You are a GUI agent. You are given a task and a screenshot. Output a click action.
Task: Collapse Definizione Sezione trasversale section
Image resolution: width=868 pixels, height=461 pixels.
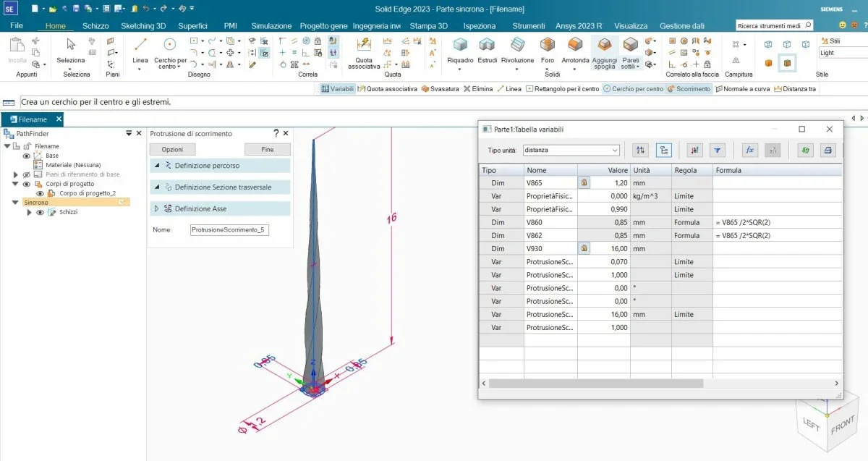pyautogui.click(x=157, y=187)
